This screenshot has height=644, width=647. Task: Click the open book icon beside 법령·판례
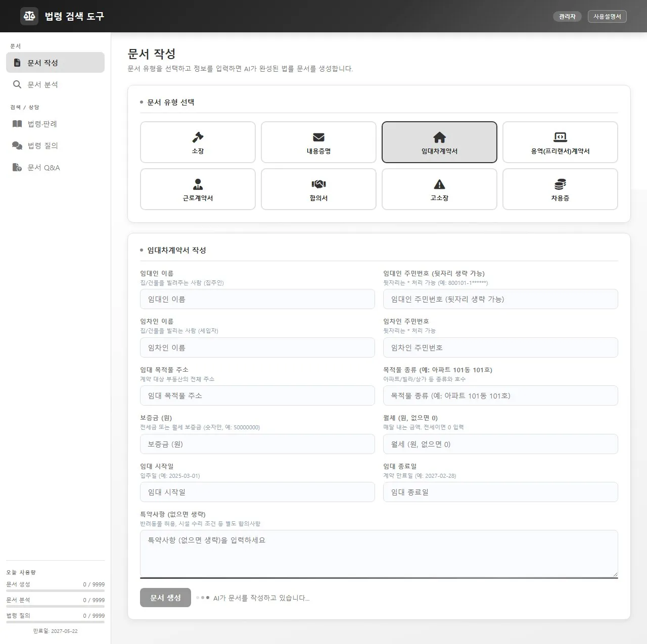coord(17,124)
